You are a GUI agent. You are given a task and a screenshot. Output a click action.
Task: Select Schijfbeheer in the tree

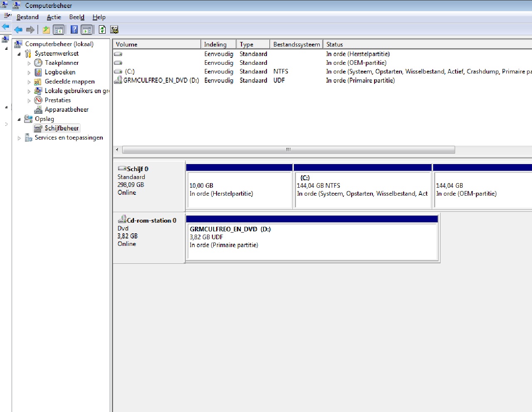pyautogui.click(x=62, y=128)
